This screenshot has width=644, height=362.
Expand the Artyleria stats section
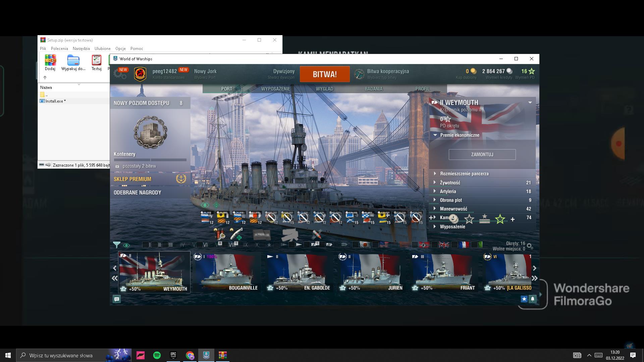[435, 191]
